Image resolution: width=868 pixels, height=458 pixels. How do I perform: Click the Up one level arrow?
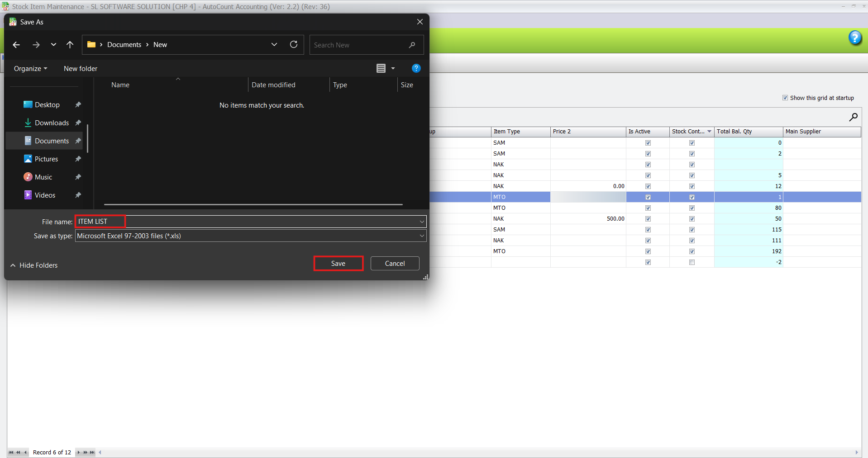tap(70, 45)
